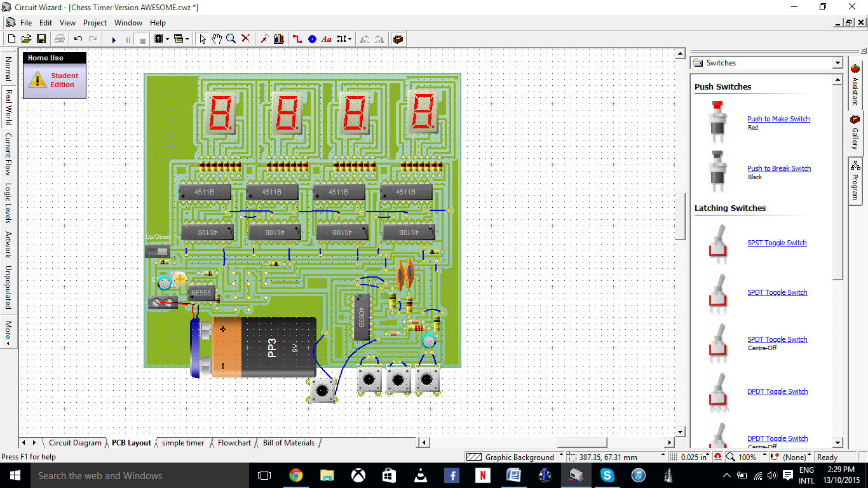Open the Program side panel tab
Image resolution: width=868 pixels, height=488 pixels.
pyautogui.click(x=855, y=180)
